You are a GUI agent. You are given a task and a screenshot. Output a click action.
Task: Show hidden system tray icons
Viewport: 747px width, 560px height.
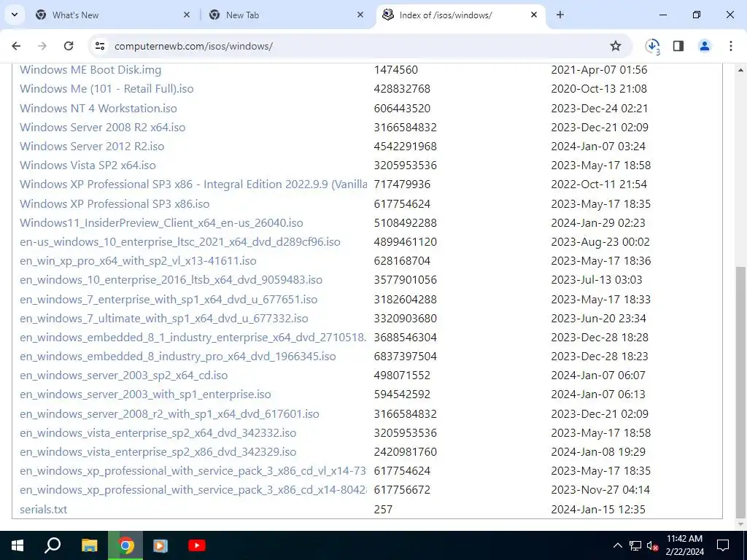tap(617, 545)
